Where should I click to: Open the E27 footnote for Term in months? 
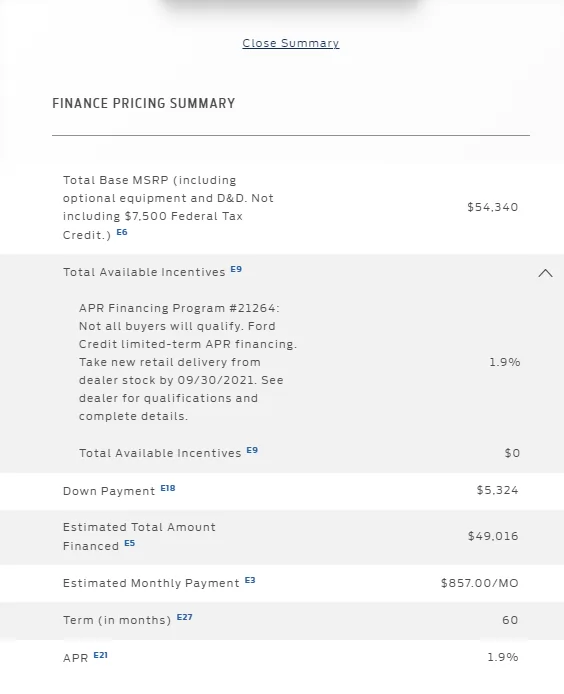point(185,617)
